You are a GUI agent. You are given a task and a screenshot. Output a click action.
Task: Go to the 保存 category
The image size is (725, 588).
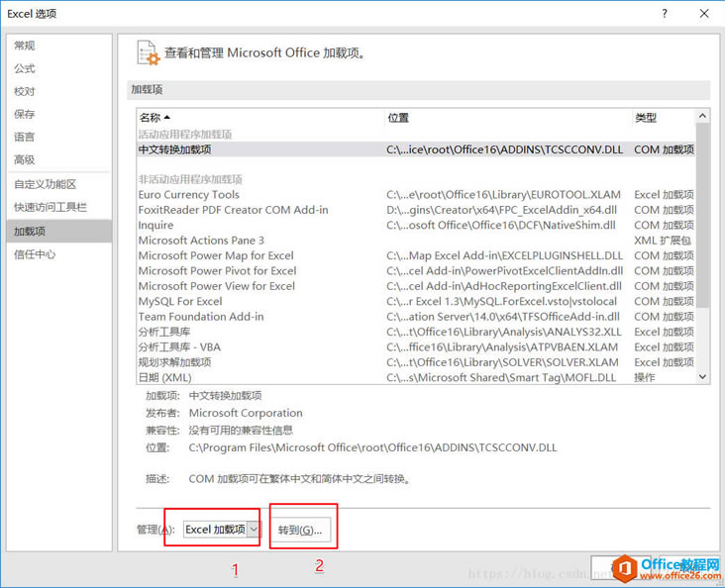(x=59, y=114)
